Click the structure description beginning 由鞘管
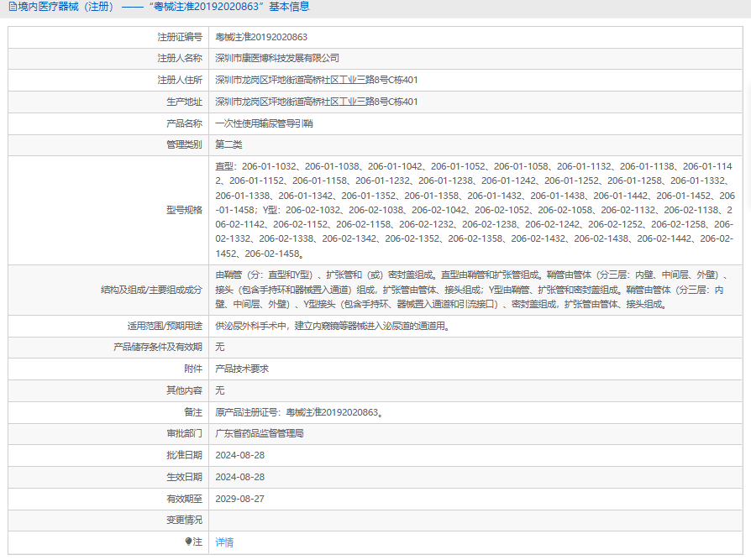Screen dimensions: 751x560 pyautogui.click(x=472, y=290)
